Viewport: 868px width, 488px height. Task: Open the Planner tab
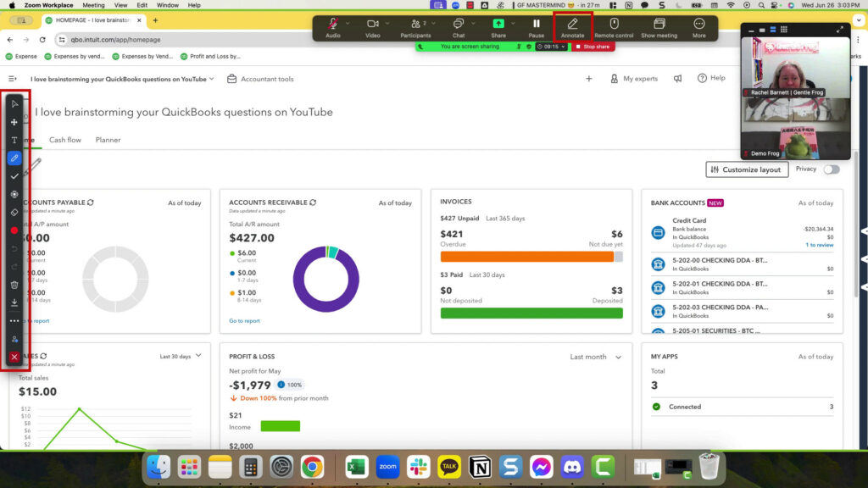tap(108, 140)
